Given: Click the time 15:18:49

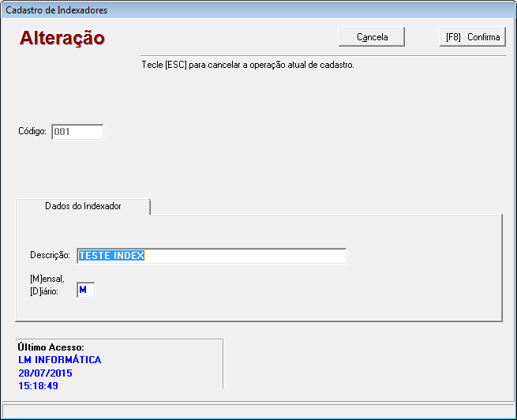Looking at the screenshot, I should click(x=38, y=386).
